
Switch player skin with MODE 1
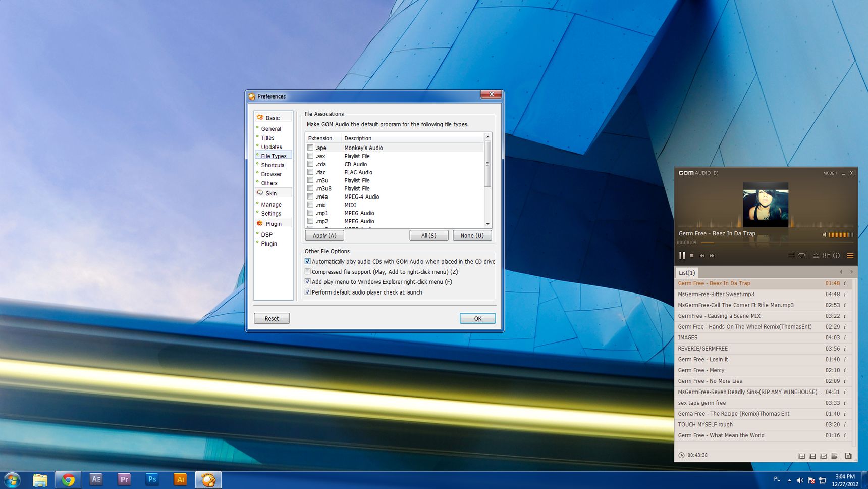point(830,173)
